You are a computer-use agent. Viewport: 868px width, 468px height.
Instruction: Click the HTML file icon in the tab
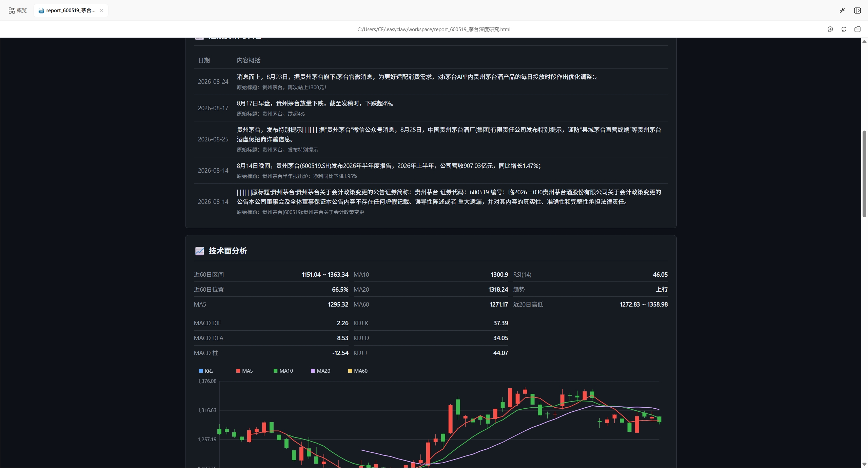[x=41, y=11]
